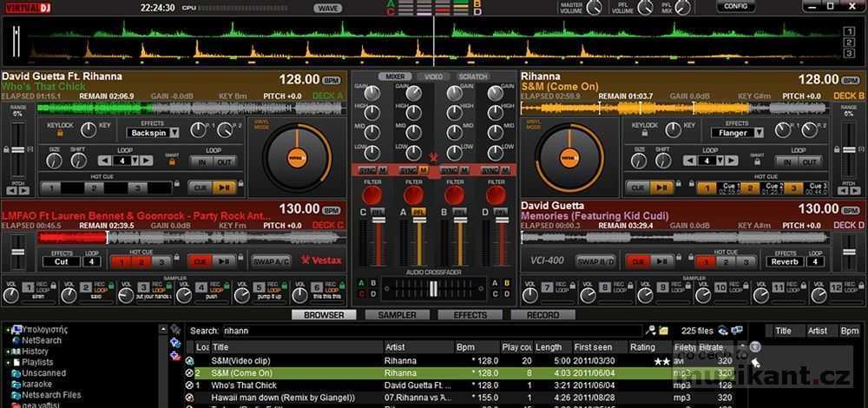Click the Deck A BPM tap button

pos(332,81)
